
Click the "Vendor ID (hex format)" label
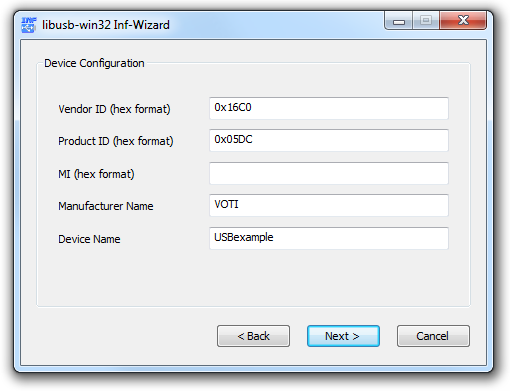[x=114, y=109]
